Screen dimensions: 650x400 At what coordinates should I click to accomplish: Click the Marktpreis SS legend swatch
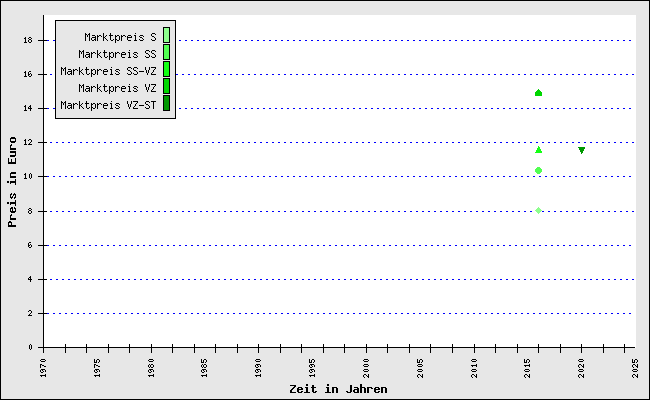(166, 53)
